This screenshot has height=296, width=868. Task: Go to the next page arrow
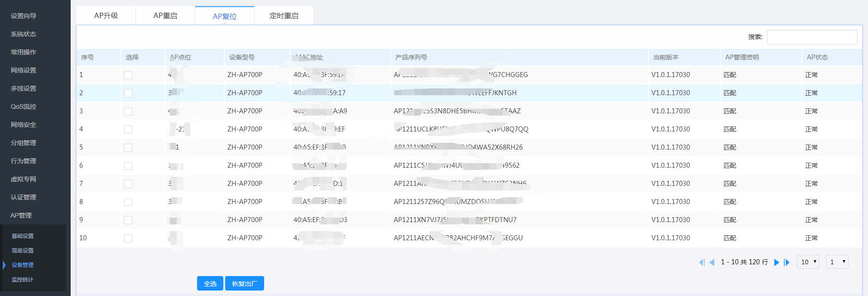tap(776, 262)
